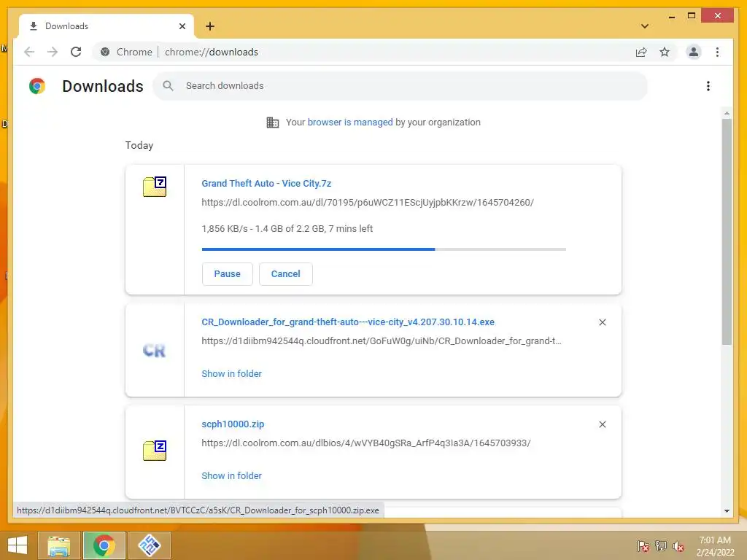Click the zip file icon for scph10000.zip

pyautogui.click(x=155, y=451)
